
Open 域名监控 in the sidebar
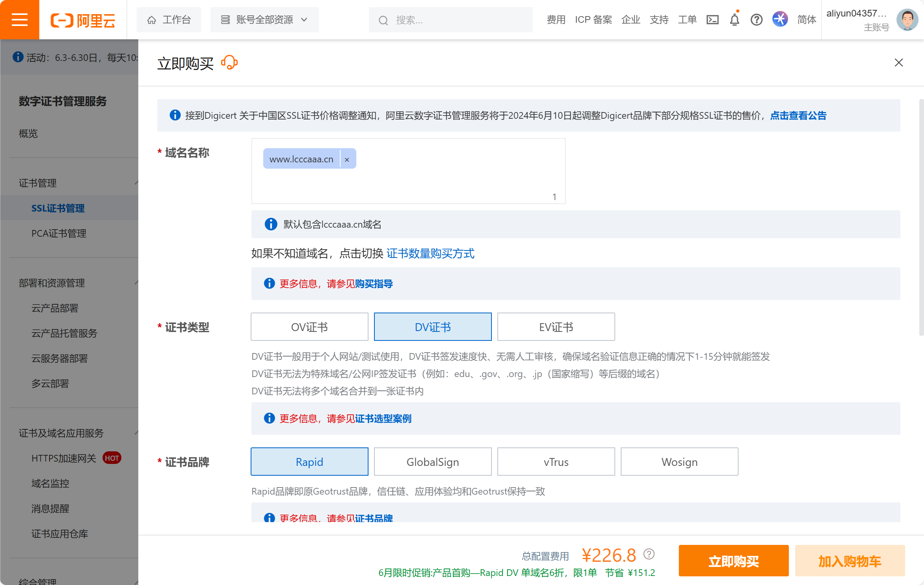(50, 483)
